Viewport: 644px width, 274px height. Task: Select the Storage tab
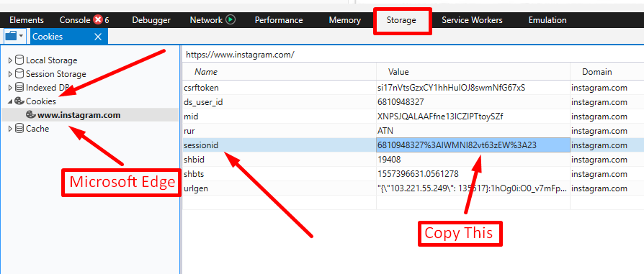[x=401, y=20]
